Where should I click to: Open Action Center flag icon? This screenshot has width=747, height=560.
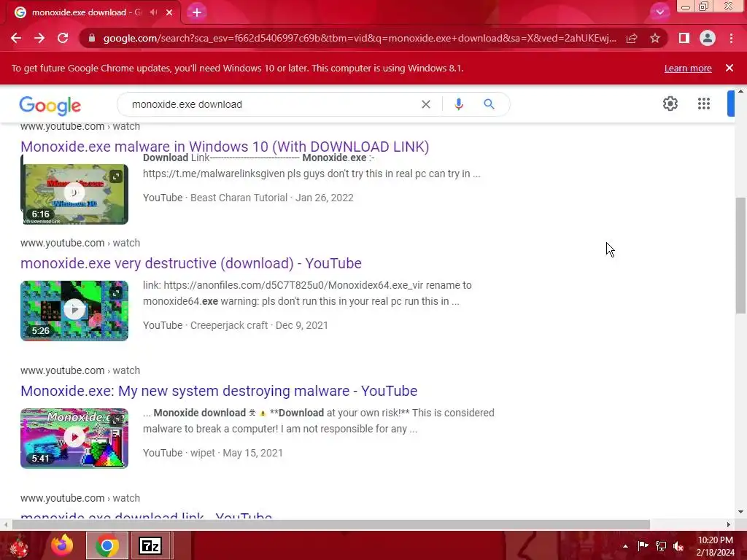point(643,546)
